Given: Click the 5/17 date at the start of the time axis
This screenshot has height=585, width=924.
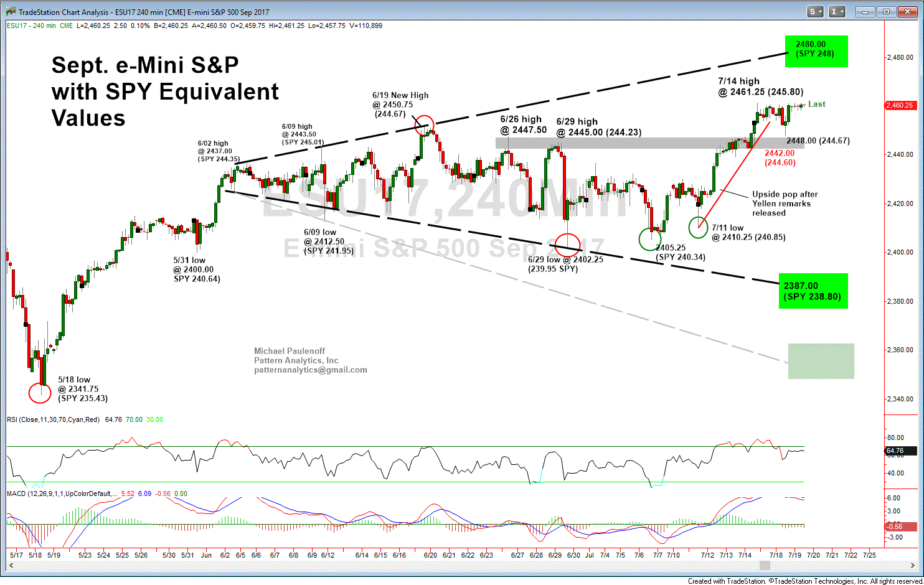Looking at the screenshot, I should (17, 555).
